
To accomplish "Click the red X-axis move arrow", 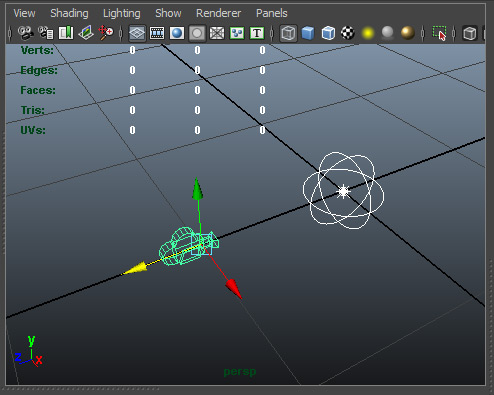I will 233,288.
